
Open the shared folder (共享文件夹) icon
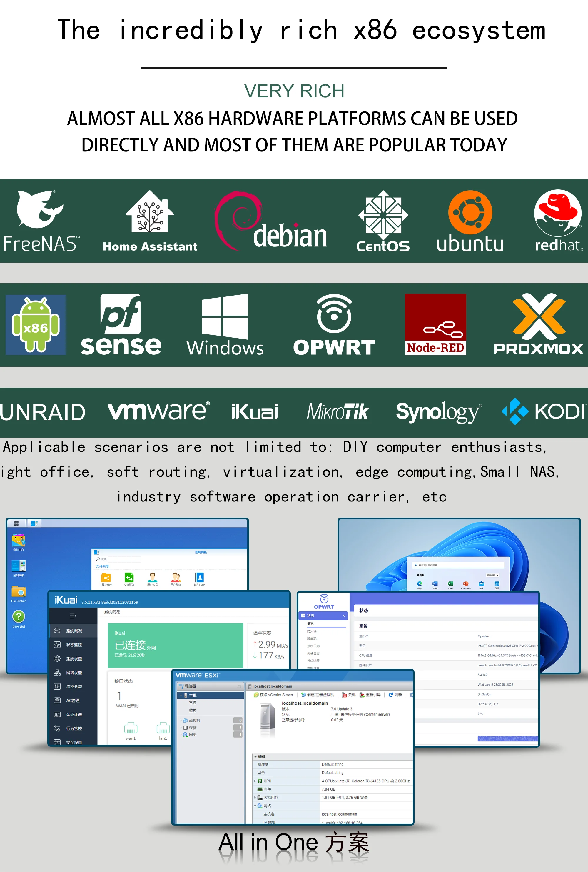pos(106,578)
